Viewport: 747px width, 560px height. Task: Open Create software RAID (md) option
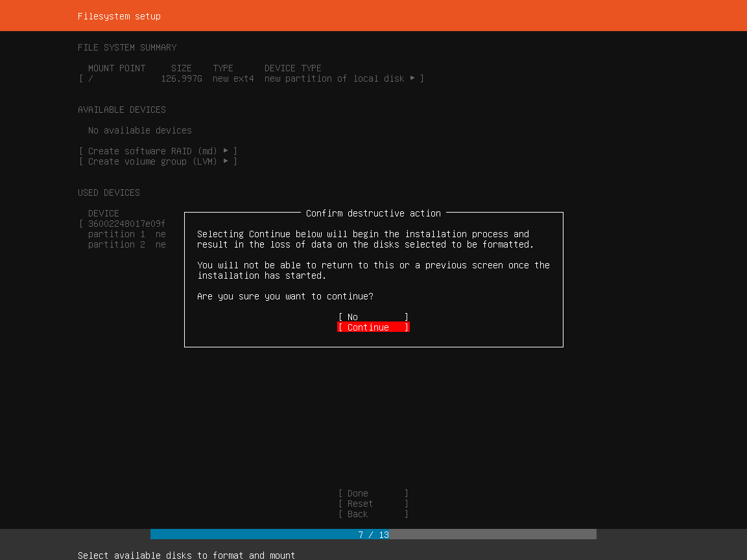tap(158, 151)
